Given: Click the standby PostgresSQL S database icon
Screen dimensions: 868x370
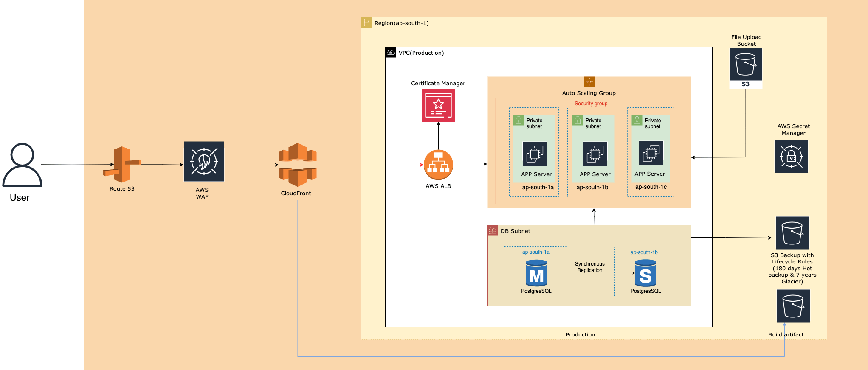Looking at the screenshot, I should coord(645,273).
